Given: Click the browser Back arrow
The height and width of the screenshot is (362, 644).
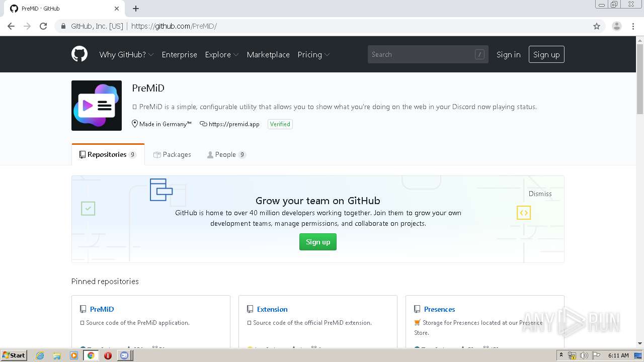Looking at the screenshot, I should point(11,26).
